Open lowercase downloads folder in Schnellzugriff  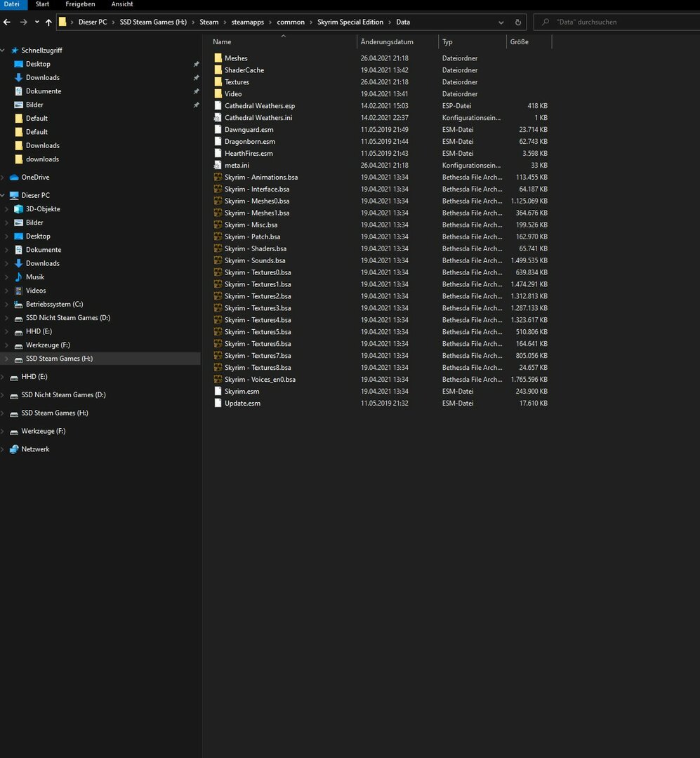click(42, 159)
